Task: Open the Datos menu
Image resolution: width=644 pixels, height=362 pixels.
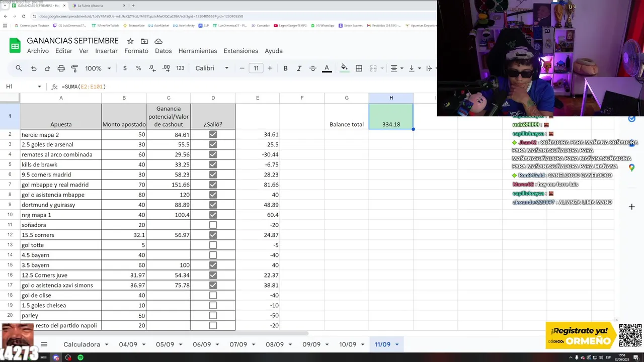Action: click(x=164, y=51)
